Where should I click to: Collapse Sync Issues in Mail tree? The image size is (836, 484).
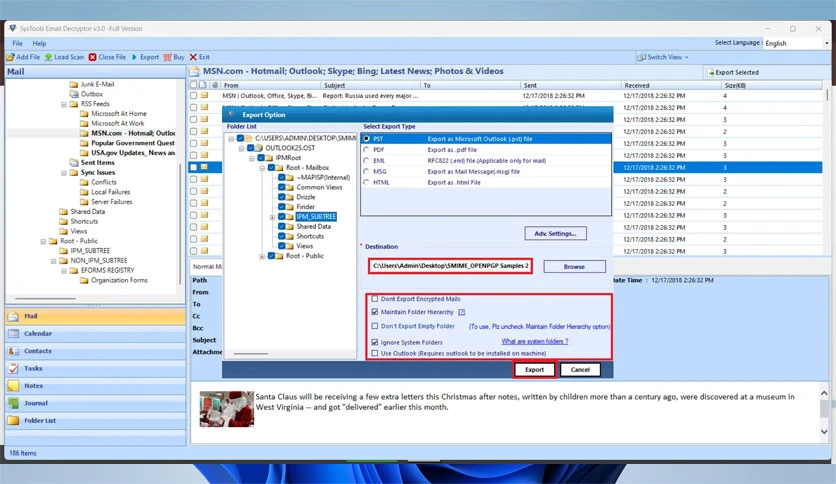63,173
